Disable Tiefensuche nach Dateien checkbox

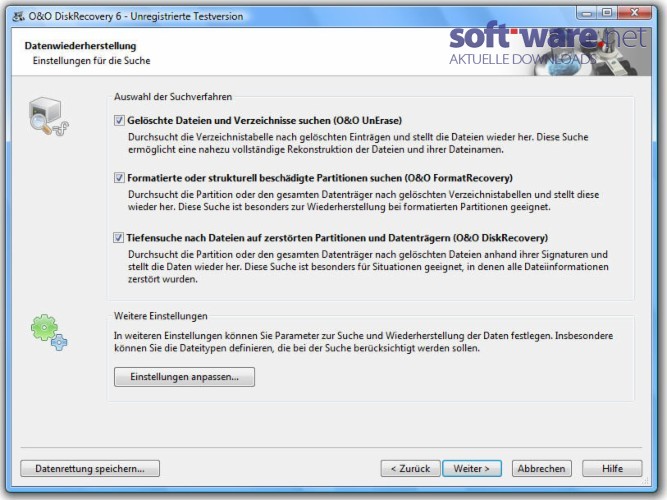coord(119,237)
